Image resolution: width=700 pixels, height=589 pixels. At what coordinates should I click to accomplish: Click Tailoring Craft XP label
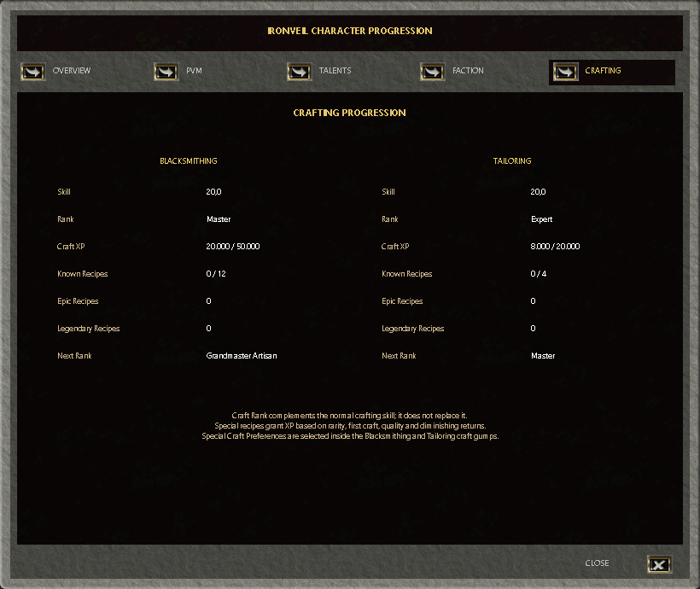(x=395, y=247)
